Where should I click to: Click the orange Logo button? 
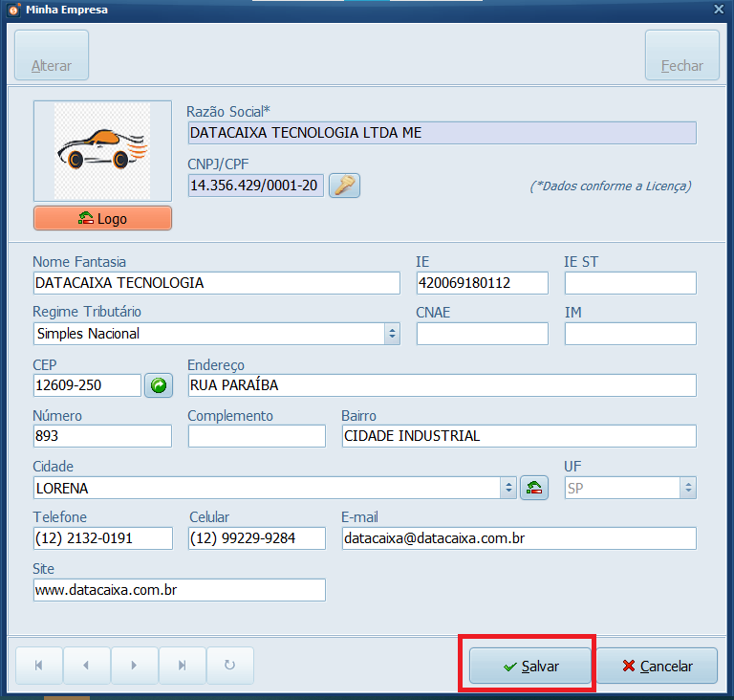[102, 218]
